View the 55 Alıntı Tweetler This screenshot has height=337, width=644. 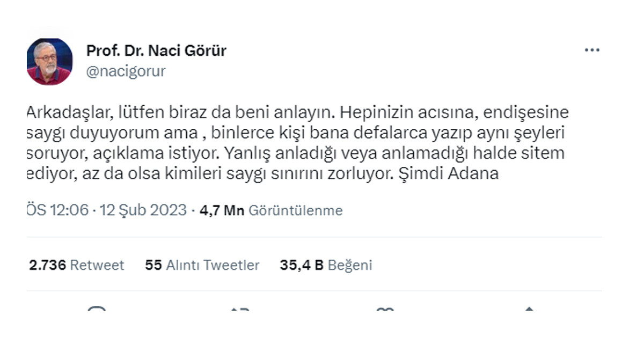click(x=202, y=265)
